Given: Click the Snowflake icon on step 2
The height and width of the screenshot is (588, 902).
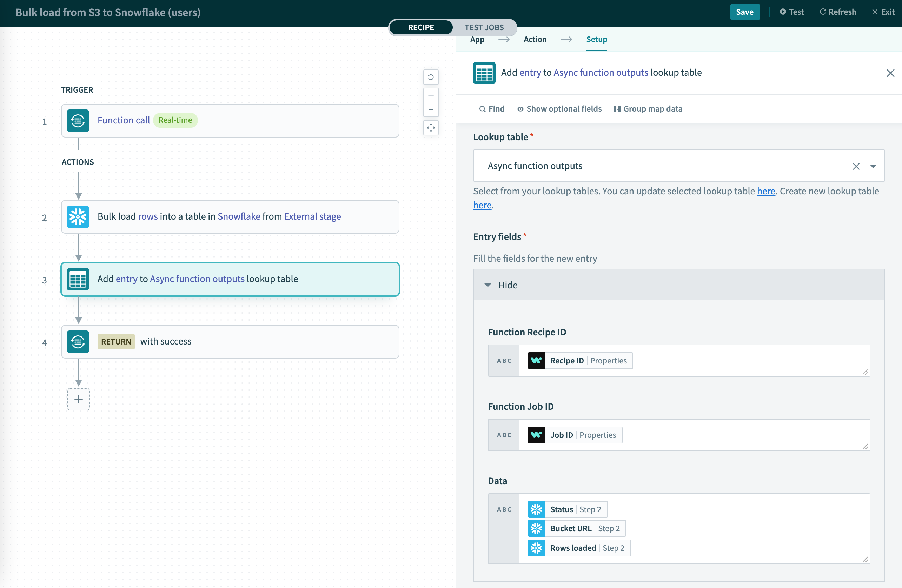Looking at the screenshot, I should 78,217.
